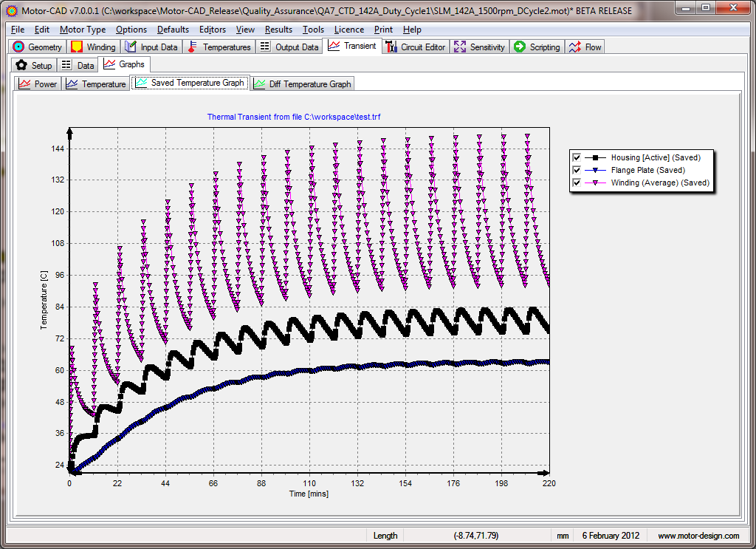Click the Setup gear icon
This screenshot has height=549, width=756.
tap(21, 65)
